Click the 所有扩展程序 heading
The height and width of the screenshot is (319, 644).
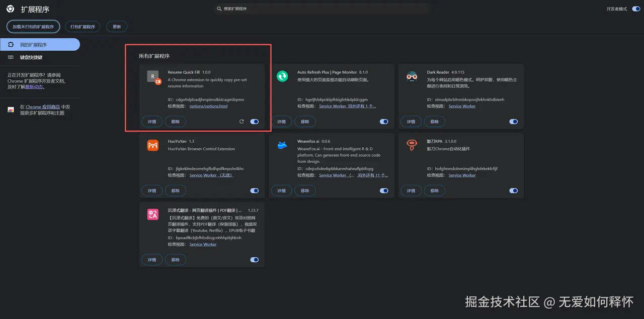click(154, 56)
